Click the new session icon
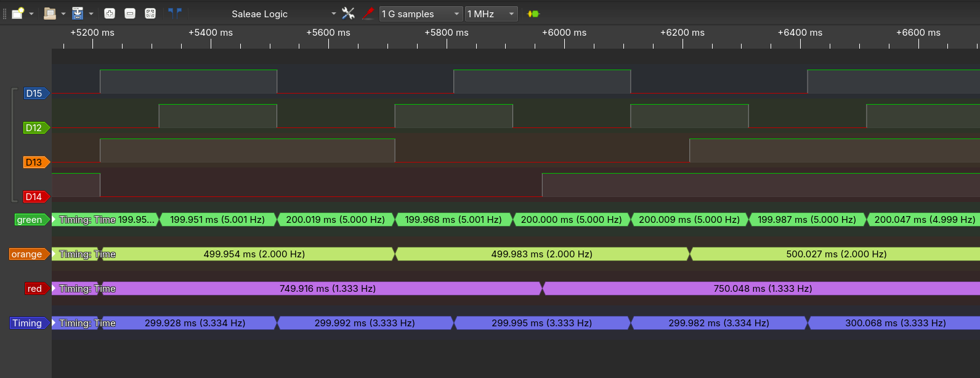Image resolution: width=980 pixels, height=378 pixels. [x=18, y=14]
